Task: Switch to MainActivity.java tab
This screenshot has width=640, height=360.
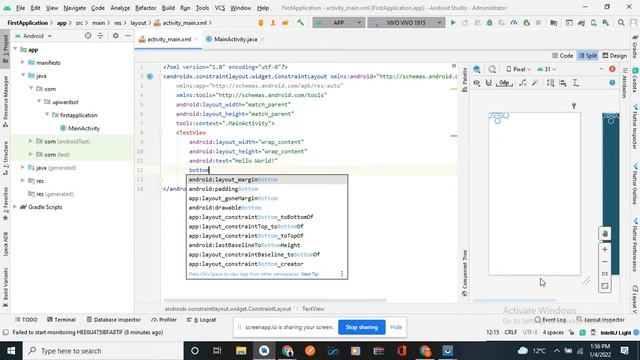Action: click(x=236, y=39)
